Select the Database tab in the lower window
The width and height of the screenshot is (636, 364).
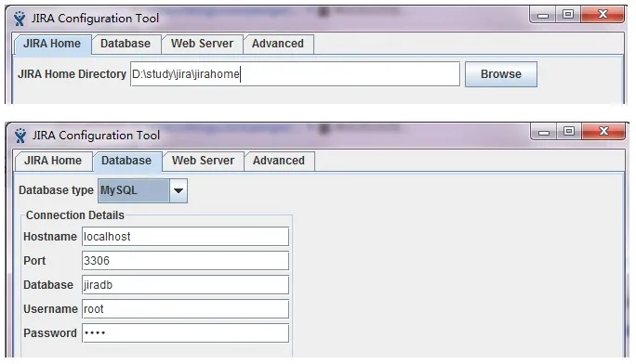tap(126, 161)
